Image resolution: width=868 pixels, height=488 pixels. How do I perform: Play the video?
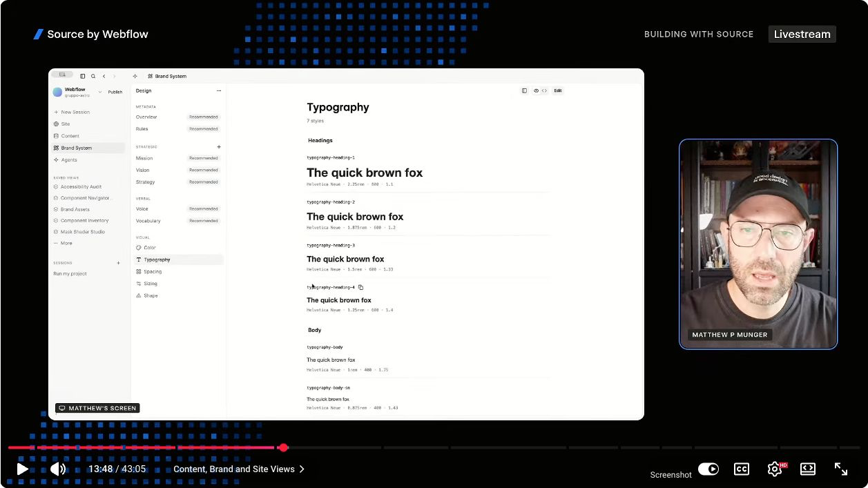coord(22,469)
